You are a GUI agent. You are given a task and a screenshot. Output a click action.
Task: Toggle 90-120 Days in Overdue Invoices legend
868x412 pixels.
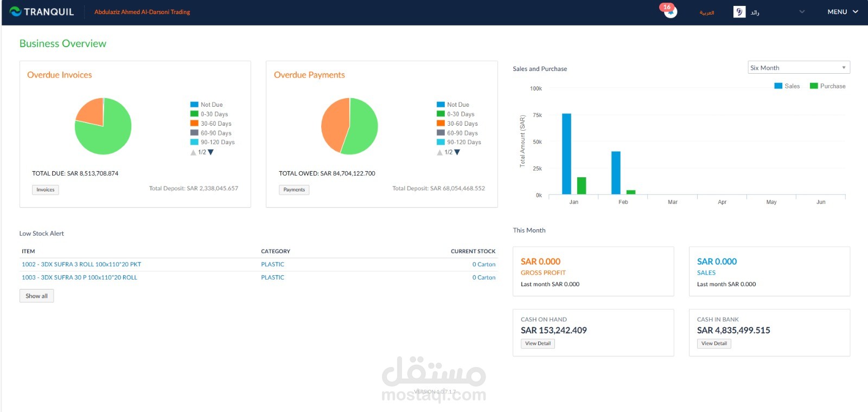(x=213, y=142)
